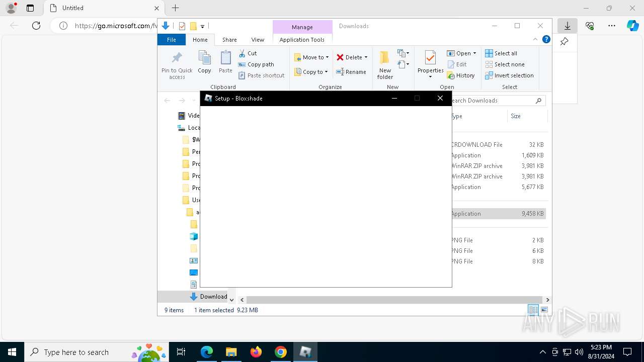Switch to the Home ribbon tab
644x362 pixels.
coord(200,40)
